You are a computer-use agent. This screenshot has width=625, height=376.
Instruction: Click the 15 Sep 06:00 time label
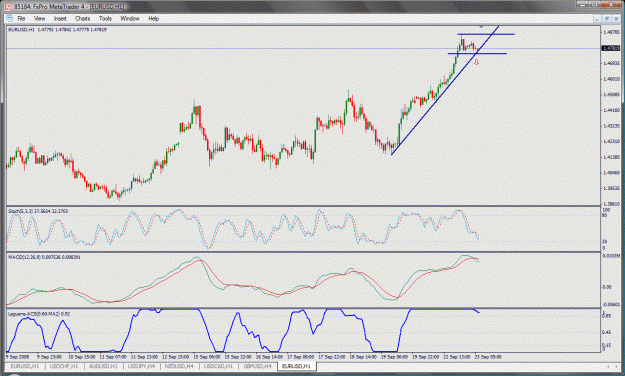(x=207, y=357)
